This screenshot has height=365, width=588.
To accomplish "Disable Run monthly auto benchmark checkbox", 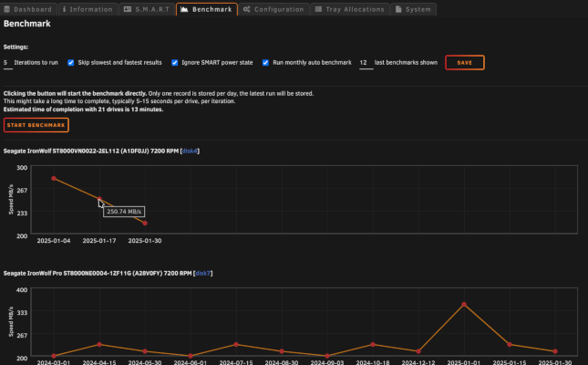I will point(265,63).
